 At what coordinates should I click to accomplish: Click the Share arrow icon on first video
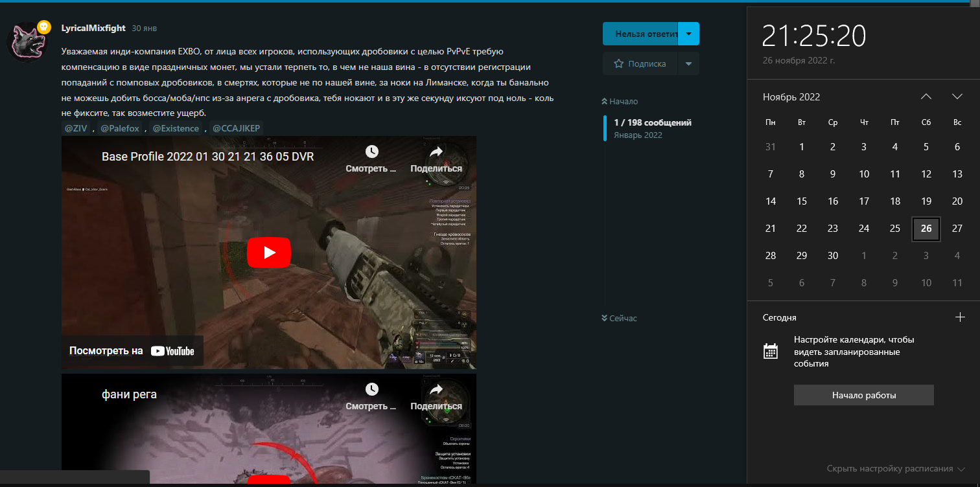(436, 152)
